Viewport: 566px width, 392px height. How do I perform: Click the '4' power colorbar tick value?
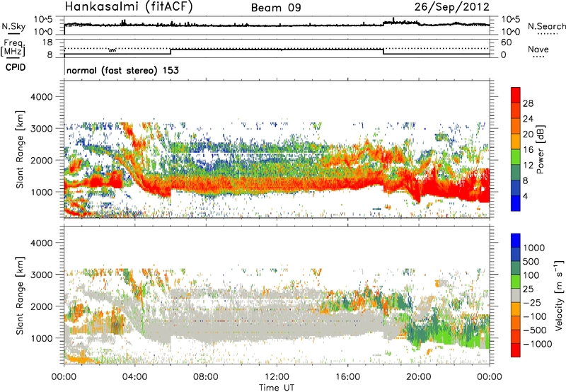click(x=525, y=196)
